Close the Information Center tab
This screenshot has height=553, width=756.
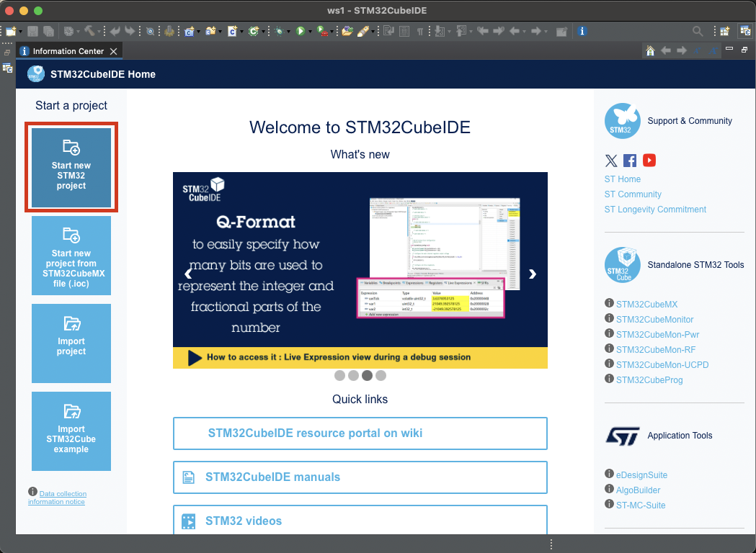(113, 51)
